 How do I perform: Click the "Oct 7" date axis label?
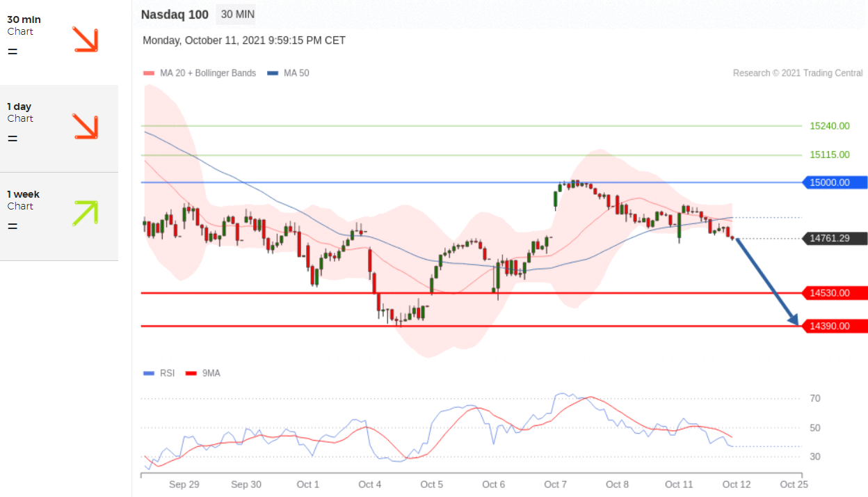pos(556,484)
